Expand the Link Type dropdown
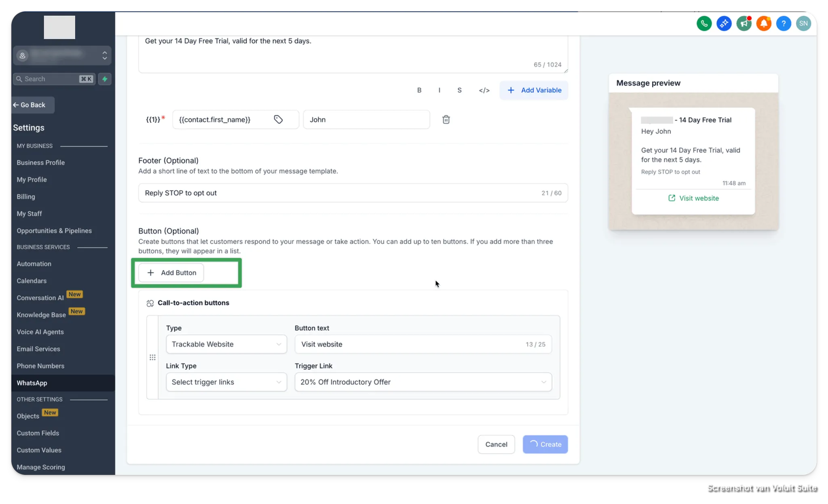 [x=226, y=382]
